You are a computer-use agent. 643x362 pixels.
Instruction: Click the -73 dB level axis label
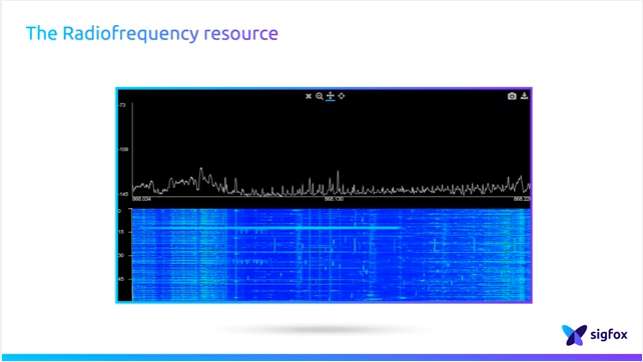[x=122, y=105]
